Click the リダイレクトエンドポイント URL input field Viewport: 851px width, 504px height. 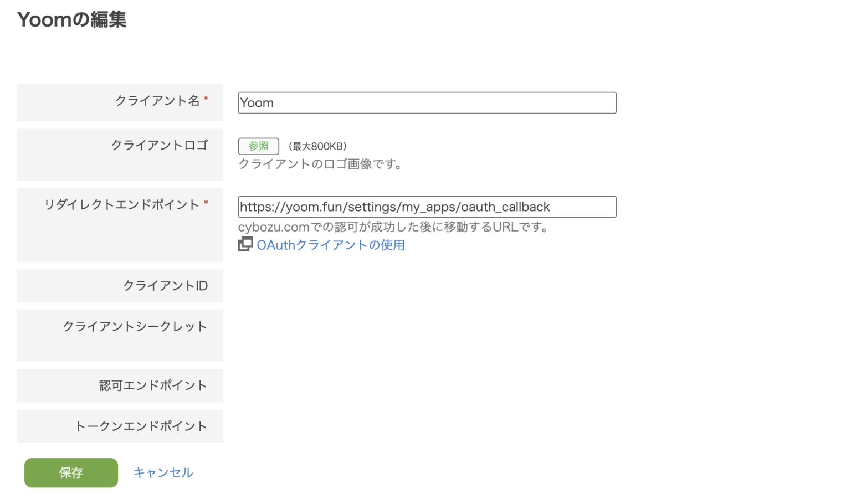(x=427, y=207)
